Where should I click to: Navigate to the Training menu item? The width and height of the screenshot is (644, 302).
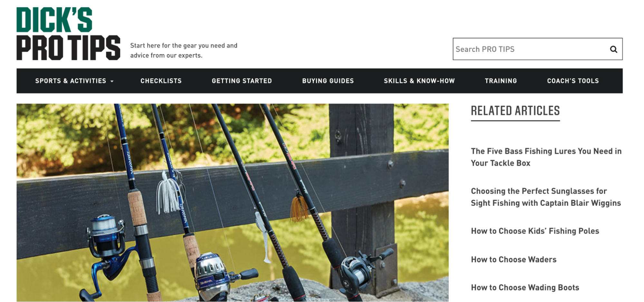(501, 81)
